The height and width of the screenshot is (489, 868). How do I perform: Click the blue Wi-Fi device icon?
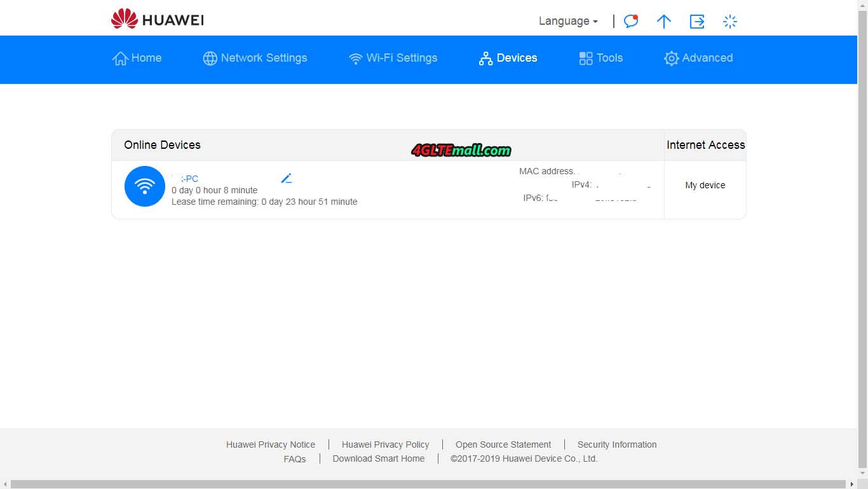point(145,186)
